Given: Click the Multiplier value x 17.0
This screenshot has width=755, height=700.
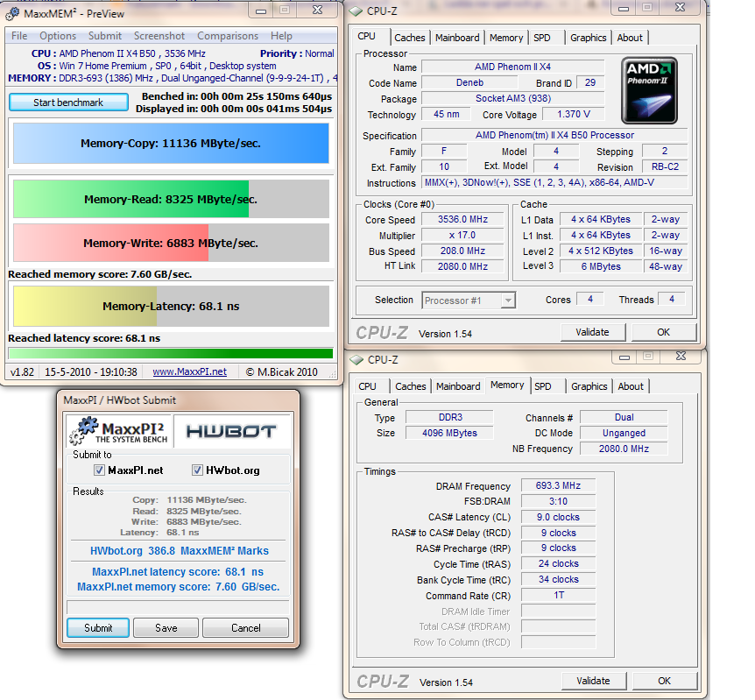Looking at the screenshot, I should (462, 235).
